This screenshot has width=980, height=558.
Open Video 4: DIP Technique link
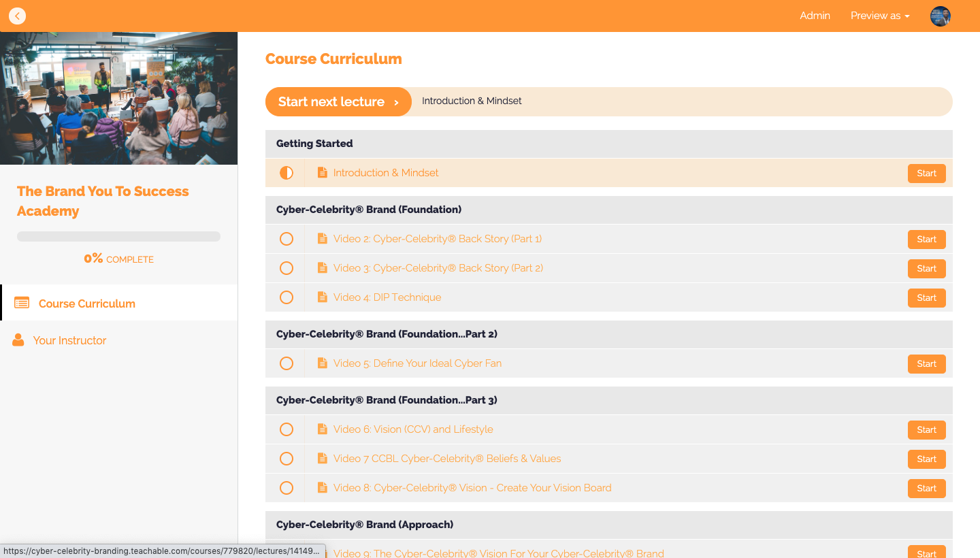[x=387, y=297]
